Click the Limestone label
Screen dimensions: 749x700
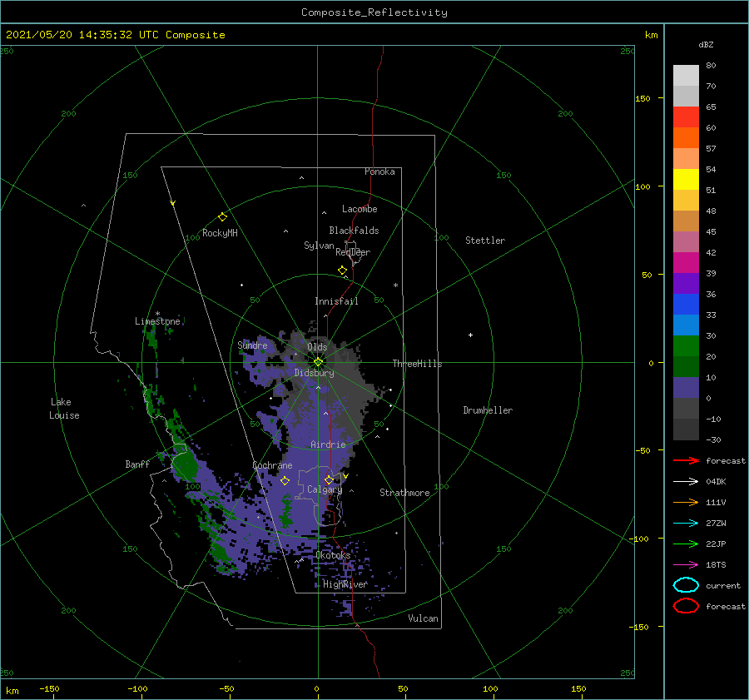pyautogui.click(x=157, y=321)
